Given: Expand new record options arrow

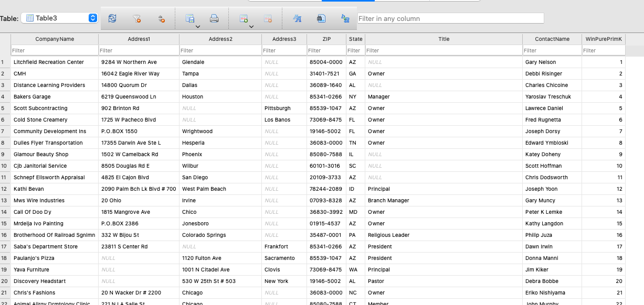Looking at the screenshot, I should click(x=251, y=26).
